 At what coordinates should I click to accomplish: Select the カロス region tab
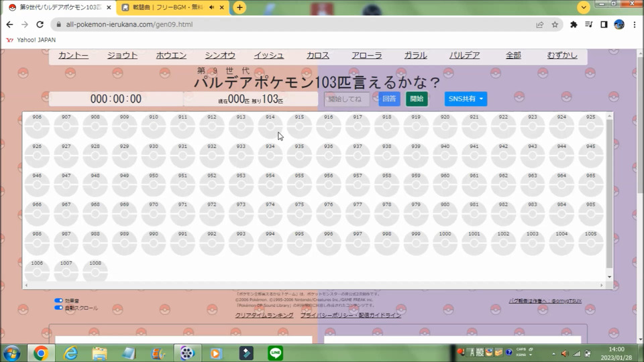point(318,56)
